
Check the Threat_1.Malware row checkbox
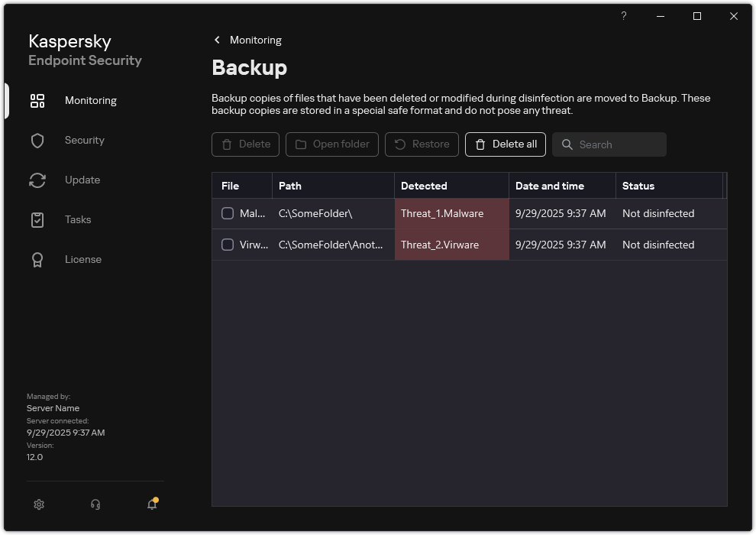pos(227,213)
